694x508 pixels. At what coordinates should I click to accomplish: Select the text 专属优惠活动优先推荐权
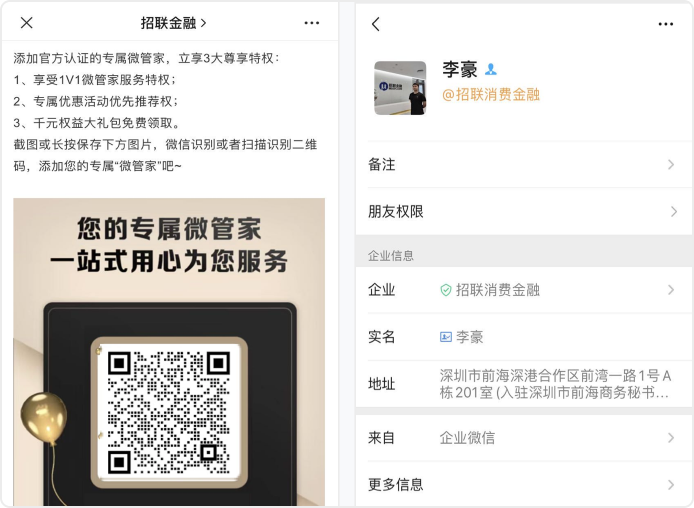click(x=103, y=101)
